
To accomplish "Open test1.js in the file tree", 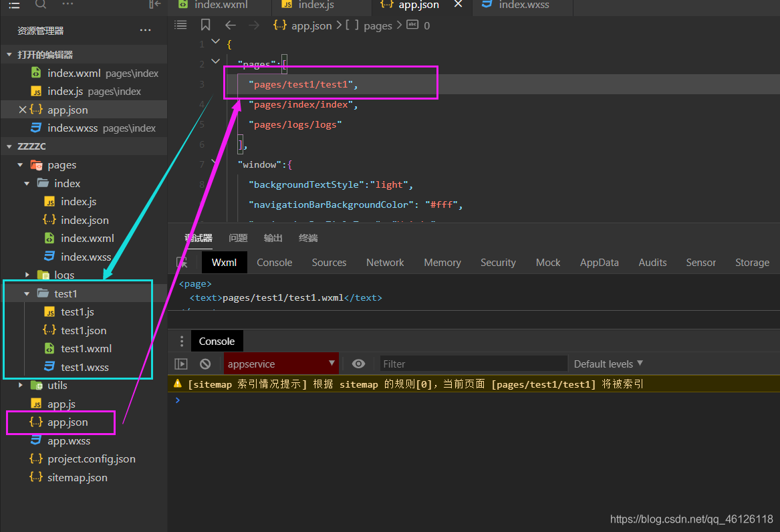I will pos(77,311).
